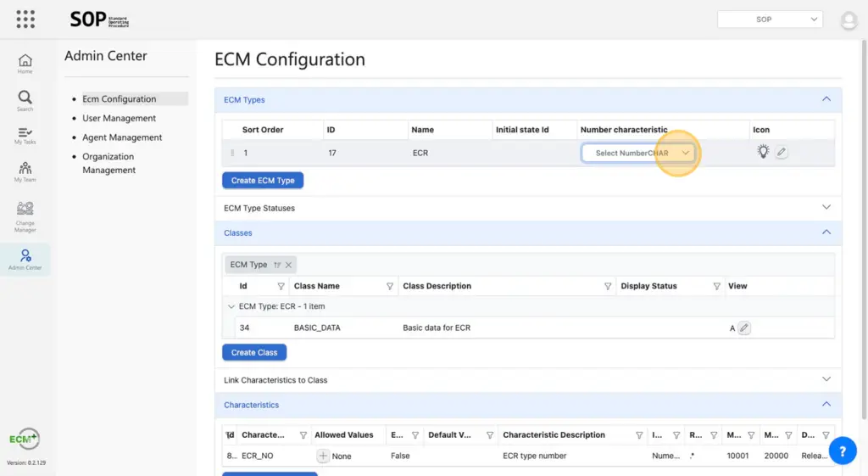This screenshot has width=868, height=476.
Task: Remove the ECM Type grouping chip
Action: click(x=288, y=265)
